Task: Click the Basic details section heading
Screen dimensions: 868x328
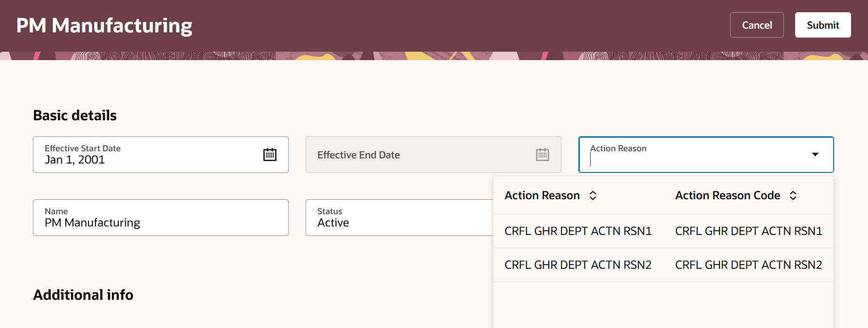Action: [75, 116]
